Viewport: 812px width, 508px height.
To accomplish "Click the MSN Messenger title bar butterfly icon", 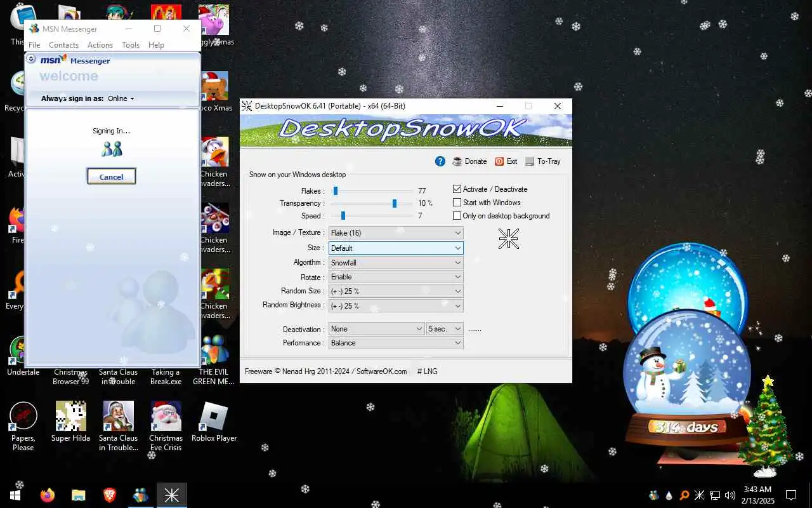I will [34, 29].
